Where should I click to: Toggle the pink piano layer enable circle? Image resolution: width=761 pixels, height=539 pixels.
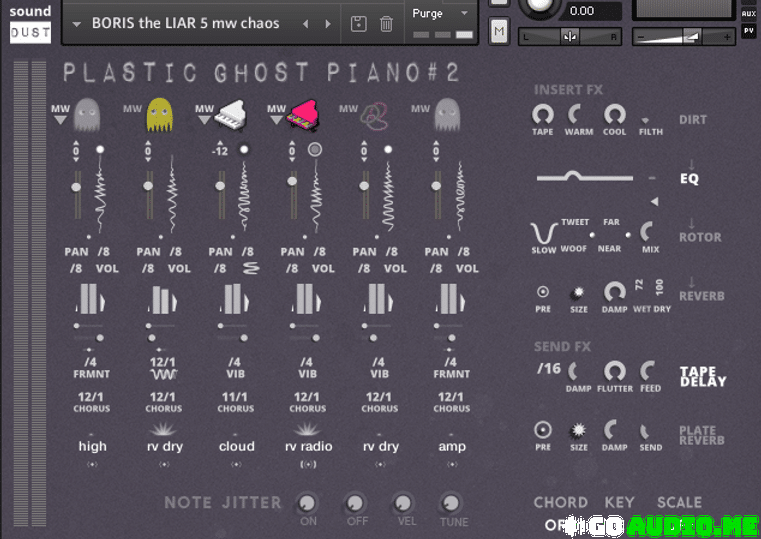(x=315, y=149)
